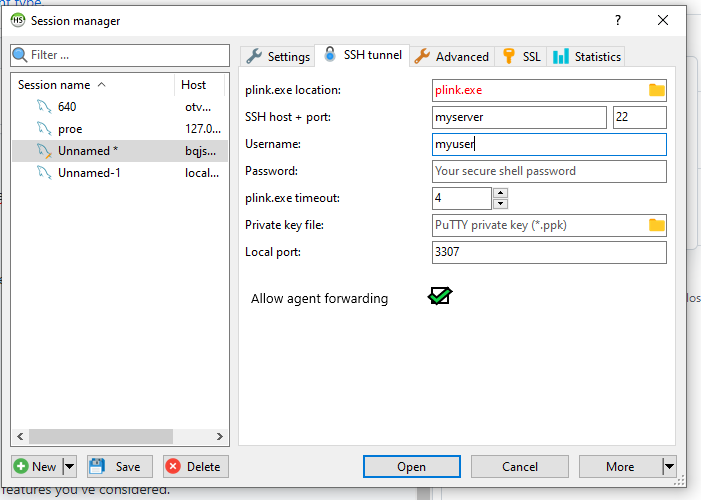Click the New session button
The height and width of the screenshot is (500, 701).
(37, 466)
